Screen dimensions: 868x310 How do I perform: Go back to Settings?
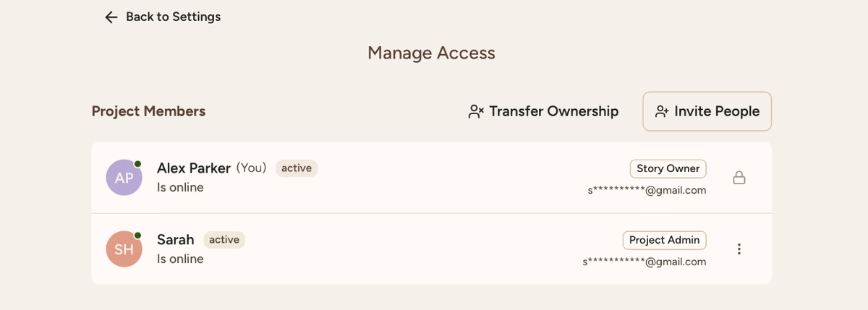173,17
